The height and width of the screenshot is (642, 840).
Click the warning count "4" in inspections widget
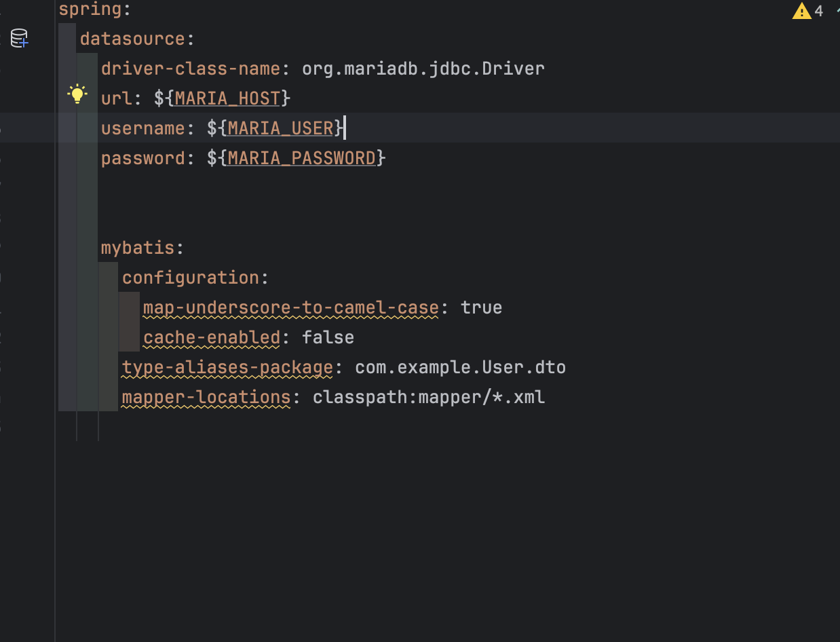[818, 11]
